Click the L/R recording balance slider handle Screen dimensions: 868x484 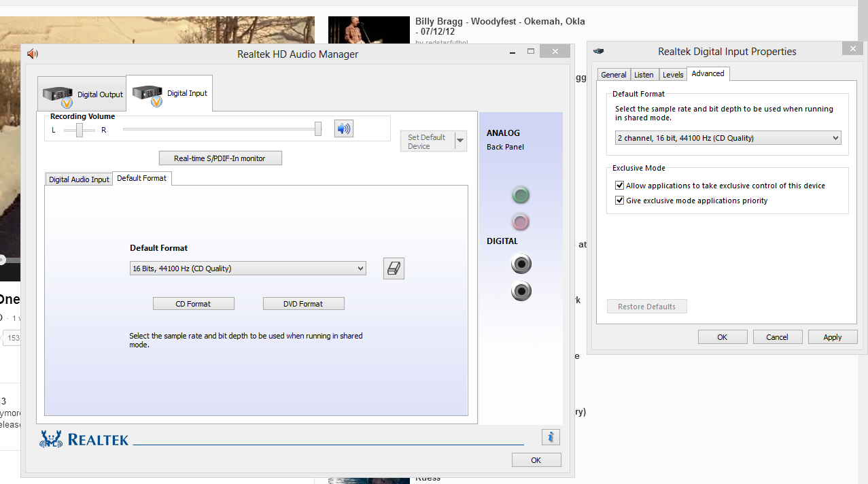[x=80, y=130]
